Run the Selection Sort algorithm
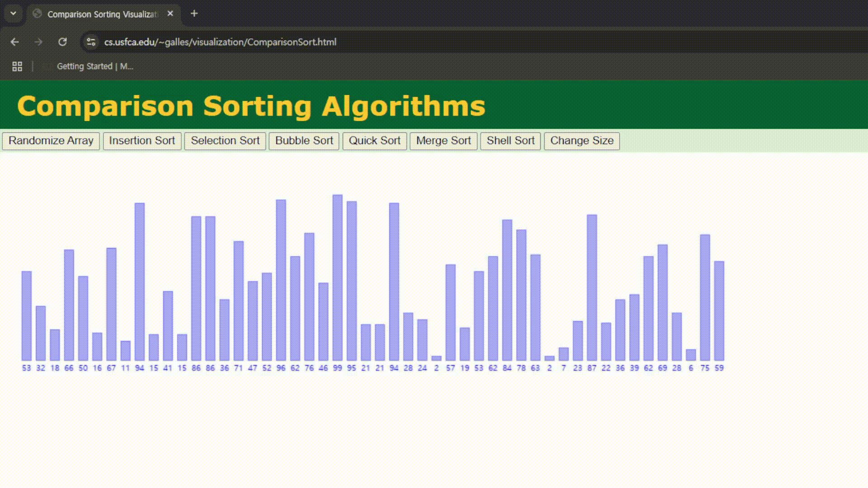Viewport: 868px width, 488px height. [225, 141]
